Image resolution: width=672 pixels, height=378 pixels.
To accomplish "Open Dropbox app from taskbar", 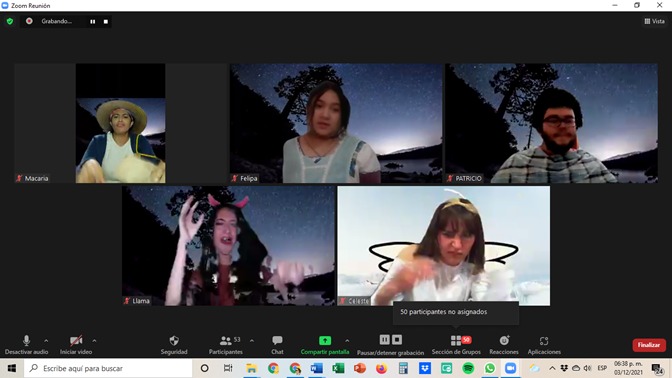I will point(425,368).
